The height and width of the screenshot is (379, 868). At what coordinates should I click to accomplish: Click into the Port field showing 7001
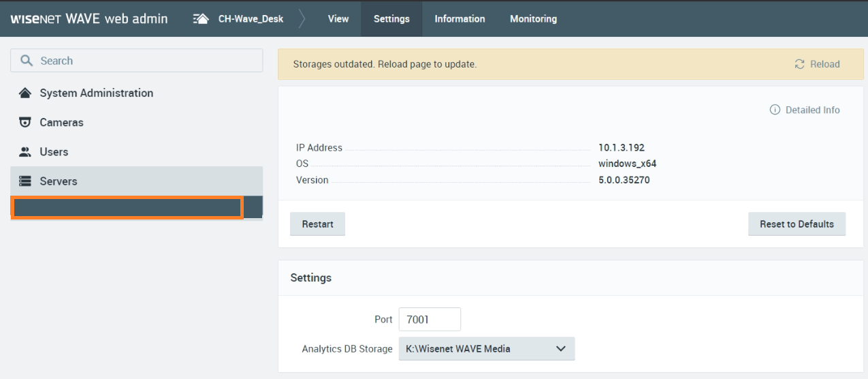coord(430,319)
